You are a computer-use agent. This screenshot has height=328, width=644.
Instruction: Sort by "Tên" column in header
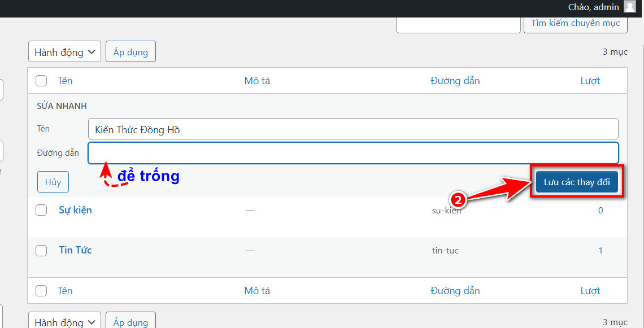coord(65,81)
